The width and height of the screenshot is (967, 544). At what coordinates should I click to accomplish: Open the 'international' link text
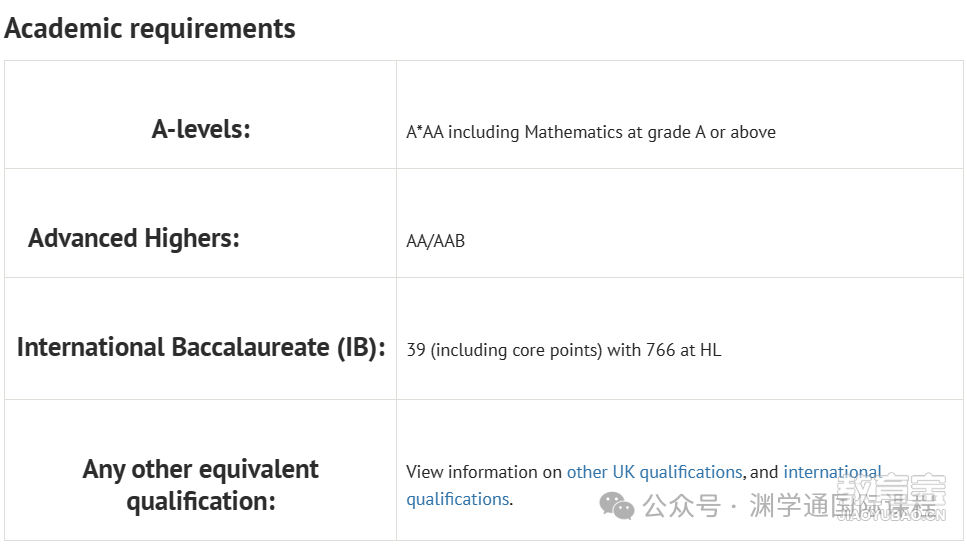(x=833, y=472)
